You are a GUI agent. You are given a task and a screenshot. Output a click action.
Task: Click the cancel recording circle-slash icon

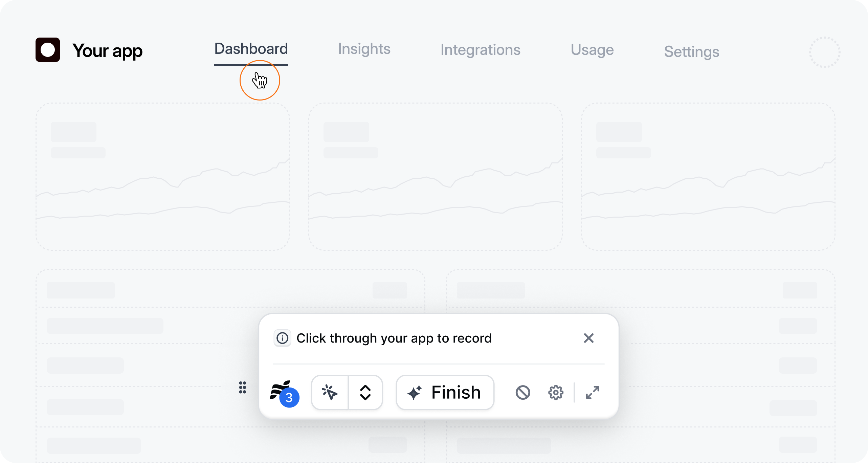point(523,393)
